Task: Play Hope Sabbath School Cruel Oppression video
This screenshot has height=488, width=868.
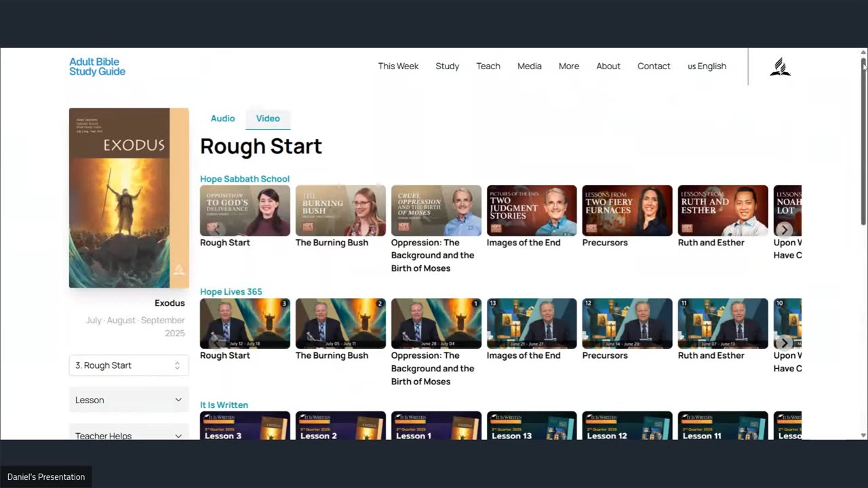Action: pos(436,210)
